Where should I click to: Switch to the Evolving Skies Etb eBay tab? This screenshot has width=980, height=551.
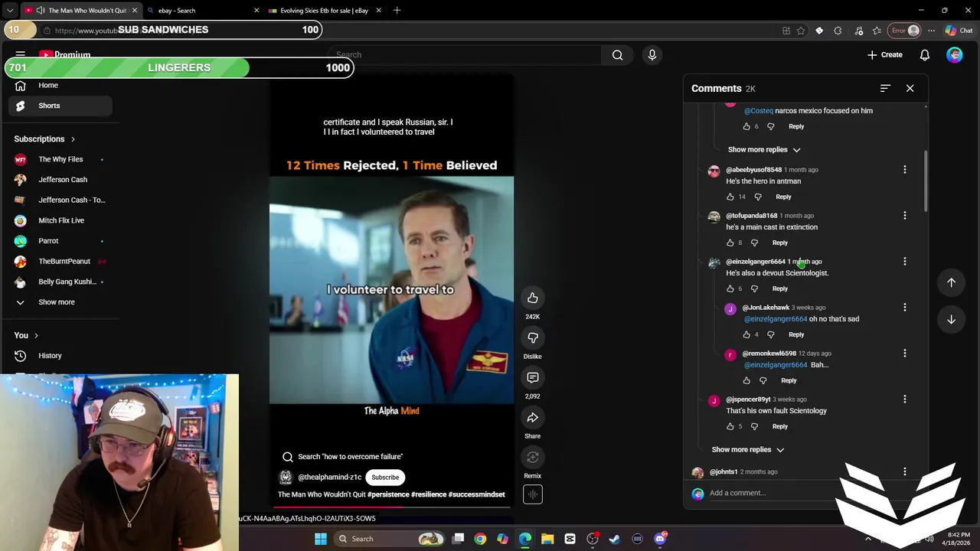coord(325,11)
